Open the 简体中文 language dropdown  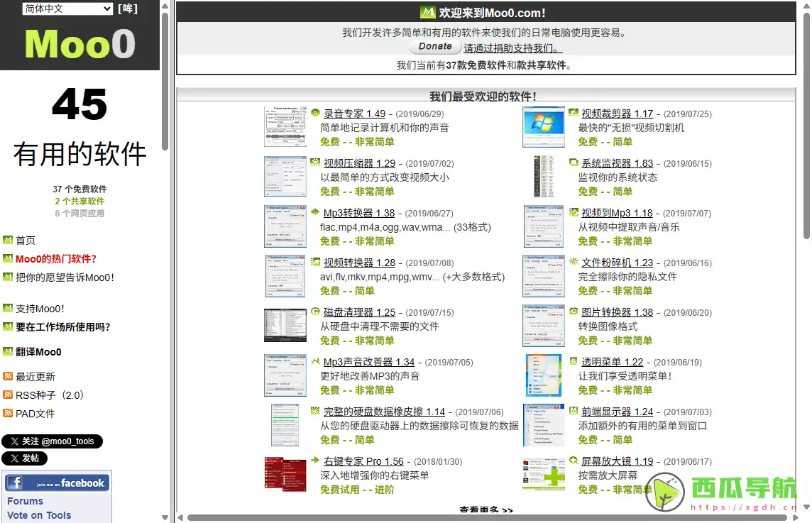tap(68, 9)
